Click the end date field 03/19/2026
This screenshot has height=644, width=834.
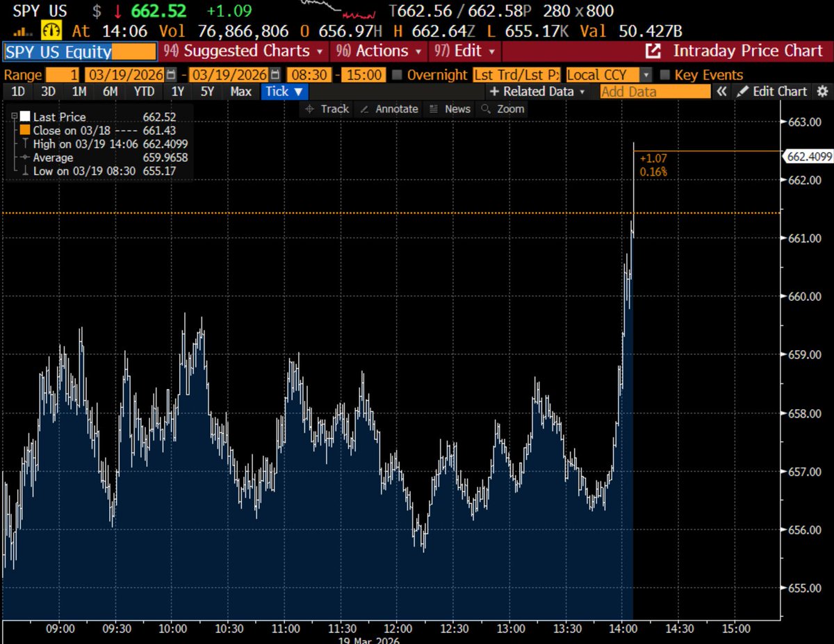229,75
